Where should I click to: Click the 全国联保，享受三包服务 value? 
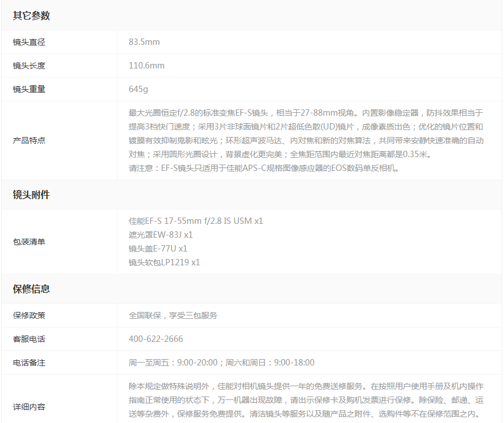coord(173,315)
